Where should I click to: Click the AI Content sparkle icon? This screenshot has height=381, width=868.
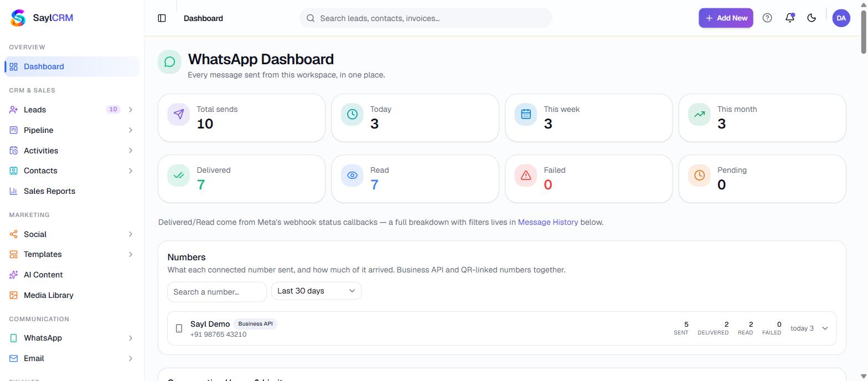[x=14, y=275]
